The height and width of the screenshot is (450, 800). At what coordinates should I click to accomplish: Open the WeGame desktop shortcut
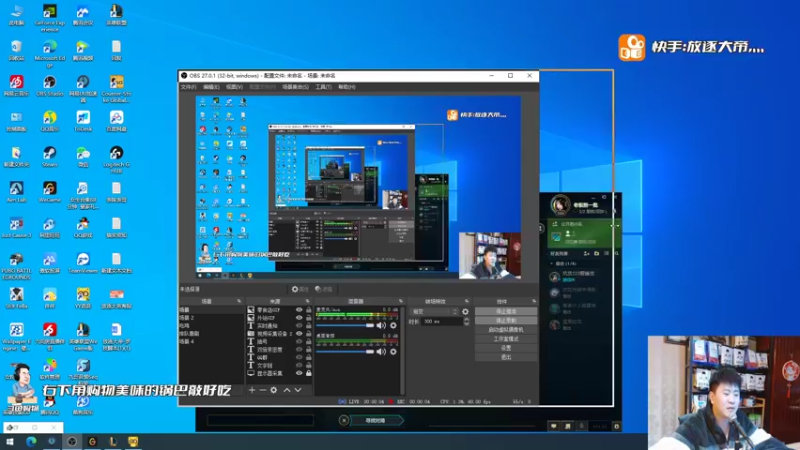pos(49,192)
